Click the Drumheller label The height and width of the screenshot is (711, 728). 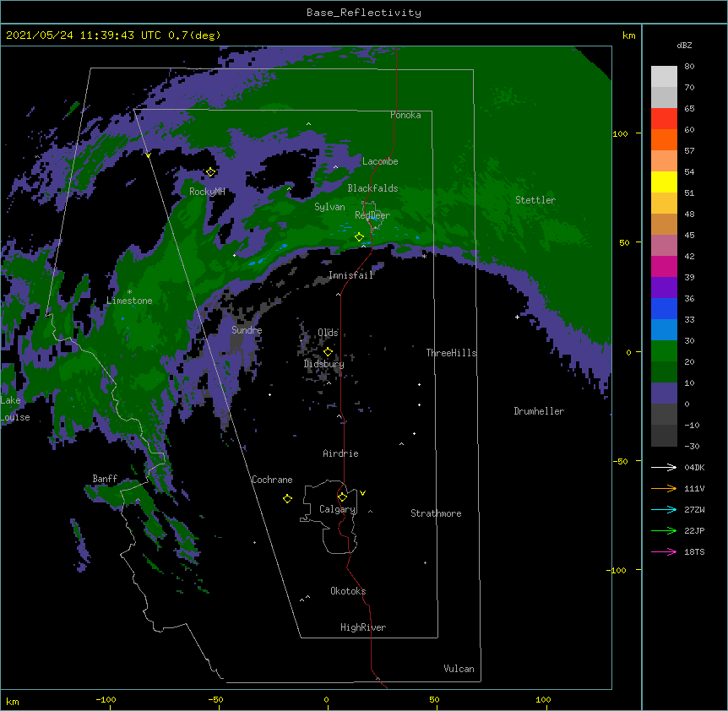click(539, 411)
